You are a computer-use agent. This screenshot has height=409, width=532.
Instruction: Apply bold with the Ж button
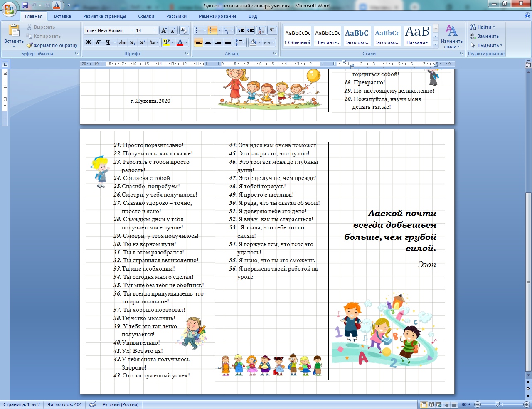coord(89,42)
